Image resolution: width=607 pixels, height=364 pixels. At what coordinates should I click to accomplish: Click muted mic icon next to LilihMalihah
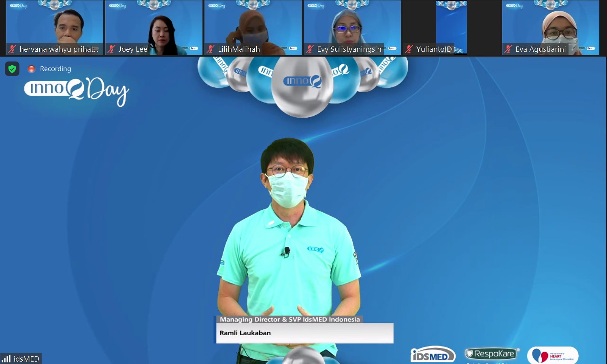pyautogui.click(x=211, y=49)
